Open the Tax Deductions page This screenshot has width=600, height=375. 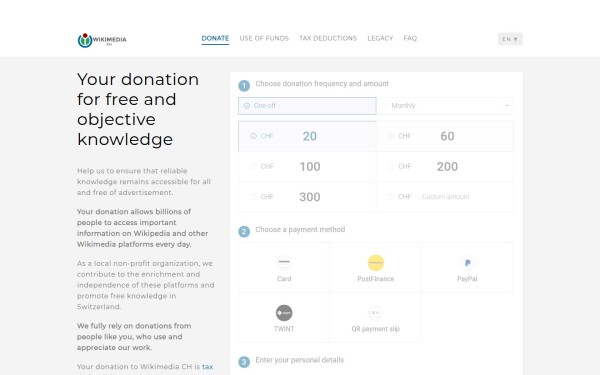[x=328, y=38]
